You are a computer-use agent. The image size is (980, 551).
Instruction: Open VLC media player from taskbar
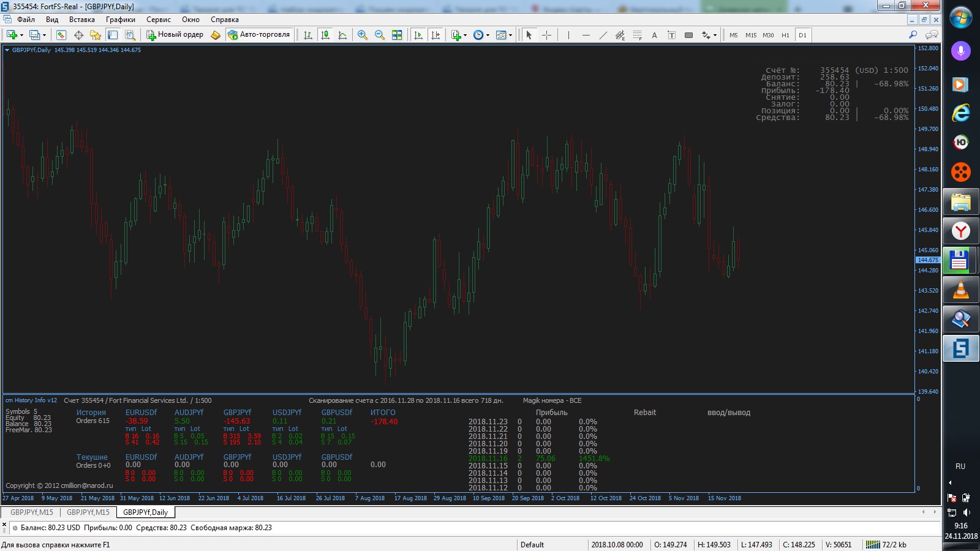[960, 290]
